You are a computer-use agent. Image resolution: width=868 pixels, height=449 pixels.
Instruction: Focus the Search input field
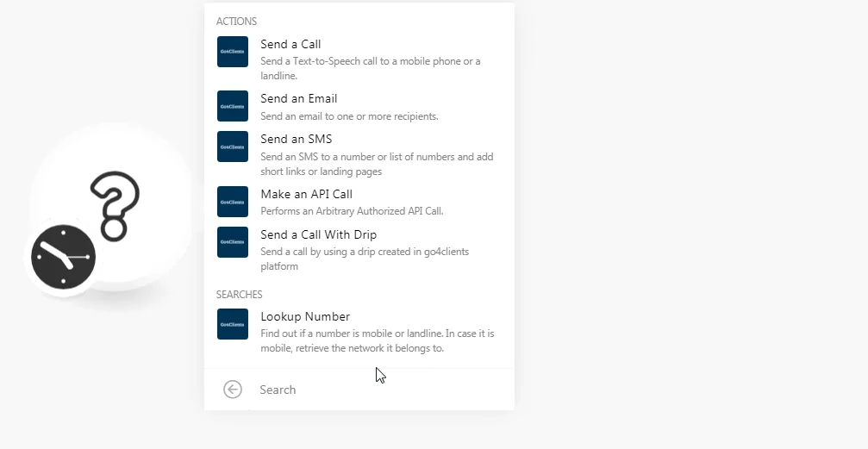click(382, 390)
